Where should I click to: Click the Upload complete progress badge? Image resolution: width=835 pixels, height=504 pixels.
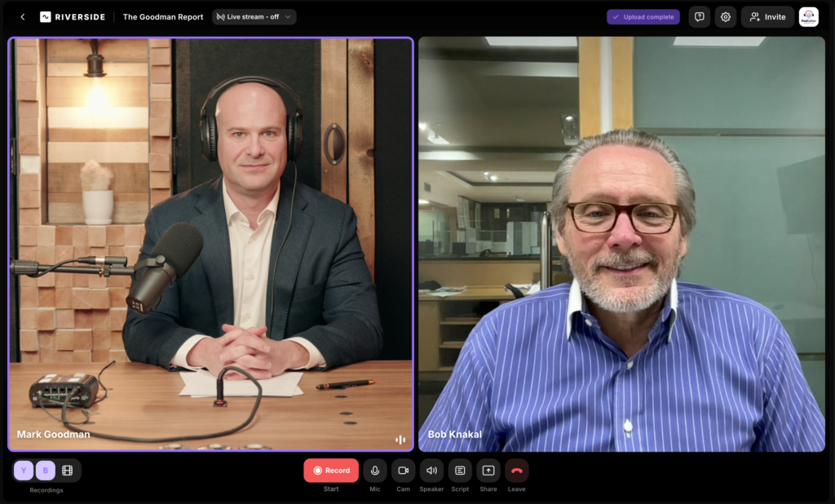coord(643,16)
